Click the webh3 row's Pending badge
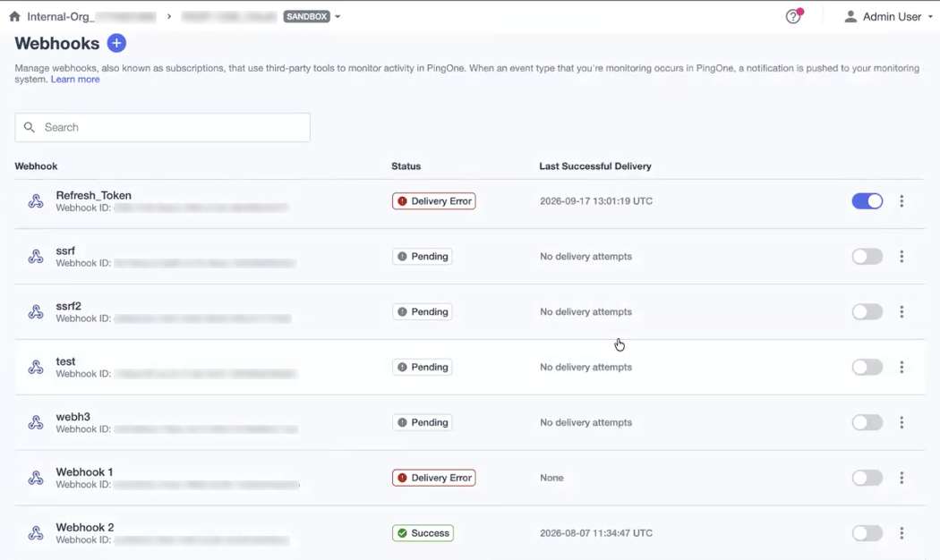The image size is (940, 560). (x=423, y=422)
